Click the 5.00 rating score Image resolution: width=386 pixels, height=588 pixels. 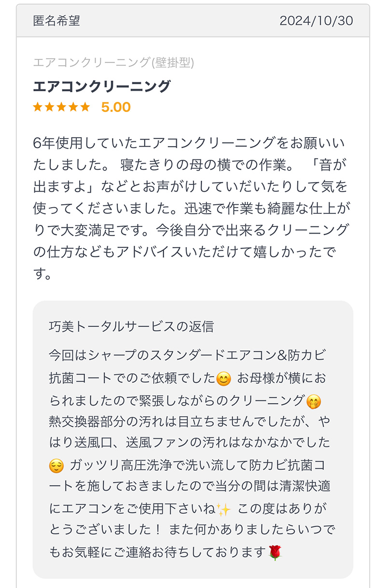116,107
